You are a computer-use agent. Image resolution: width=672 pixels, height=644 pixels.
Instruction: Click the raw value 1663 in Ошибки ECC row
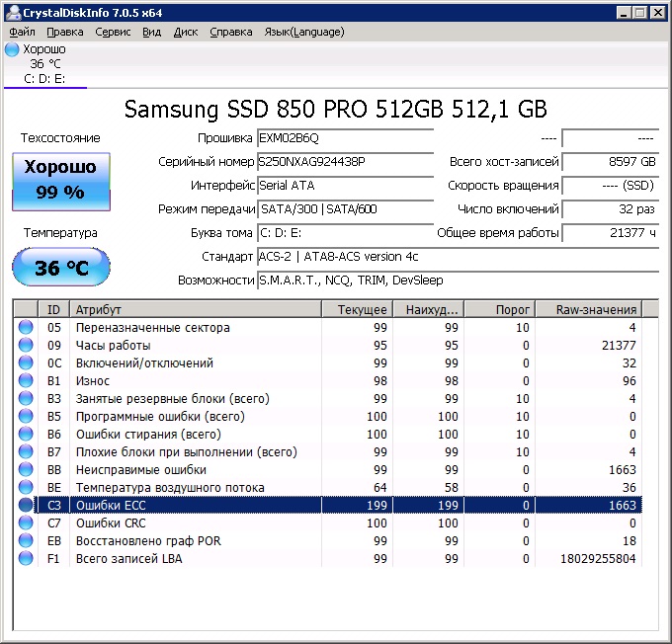623,506
